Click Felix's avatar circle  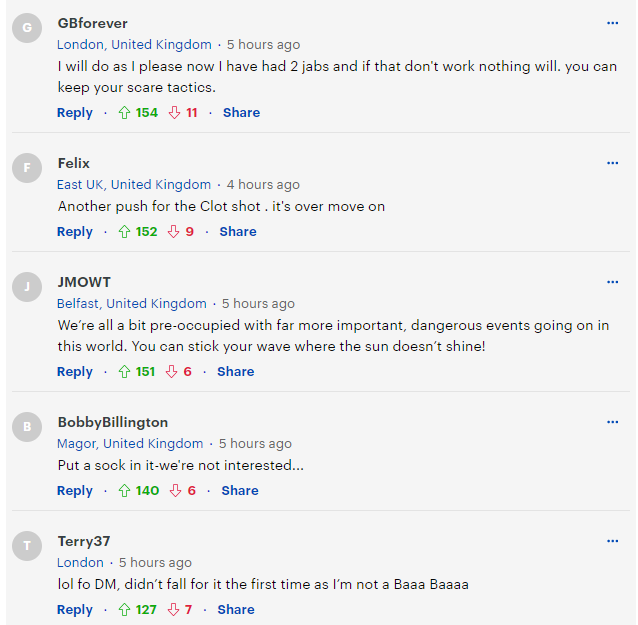28,167
